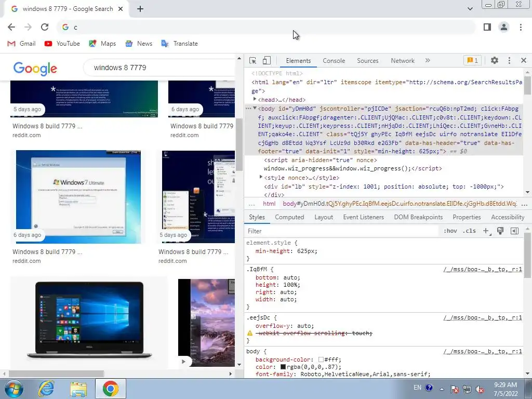
Task: Open File Explorer from taskbar
Action: (78, 389)
